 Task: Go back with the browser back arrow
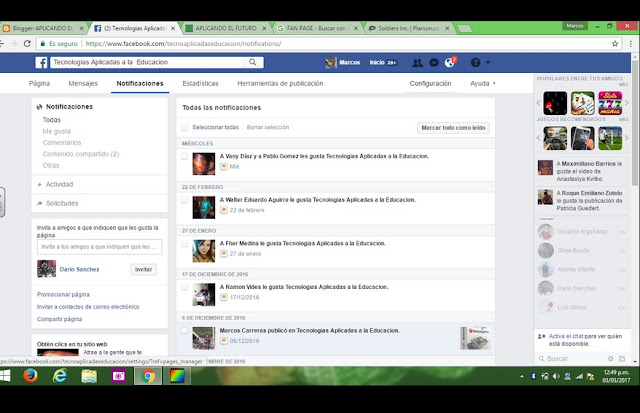[x=2, y=43]
